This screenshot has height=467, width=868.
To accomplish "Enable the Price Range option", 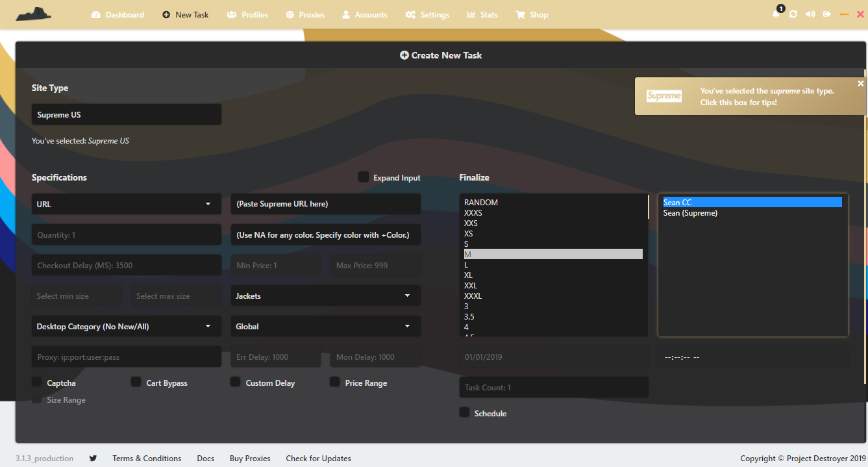I will point(335,382).
